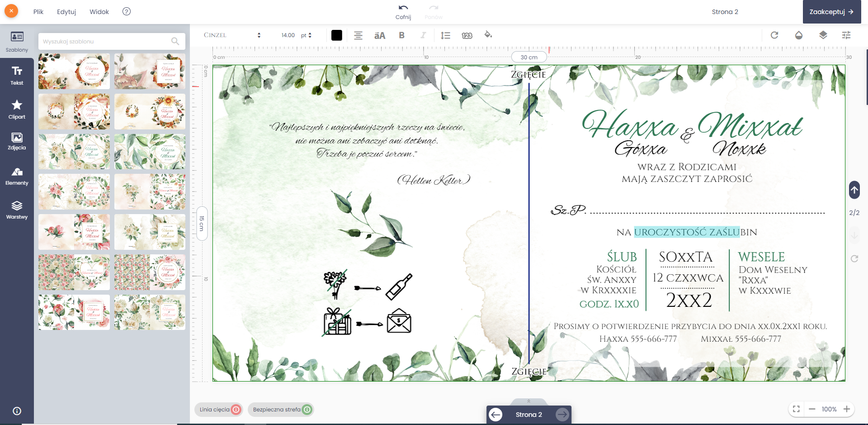This screenshot has height=425, width=868.
Task: Open the Plik menu
Action: [38, 12]
